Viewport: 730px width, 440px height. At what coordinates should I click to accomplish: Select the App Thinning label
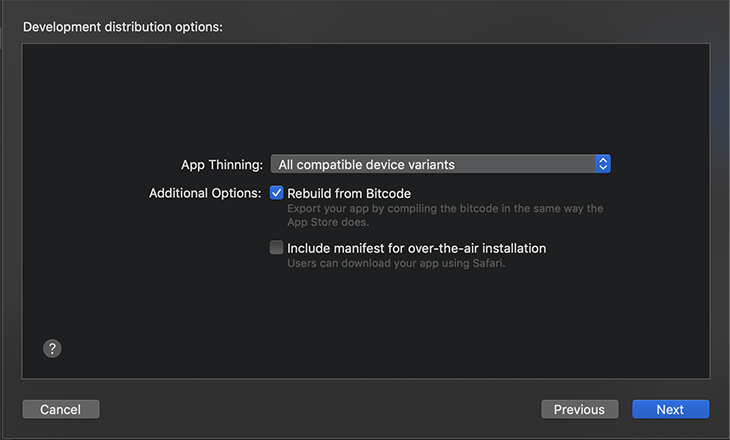point(222,165)
